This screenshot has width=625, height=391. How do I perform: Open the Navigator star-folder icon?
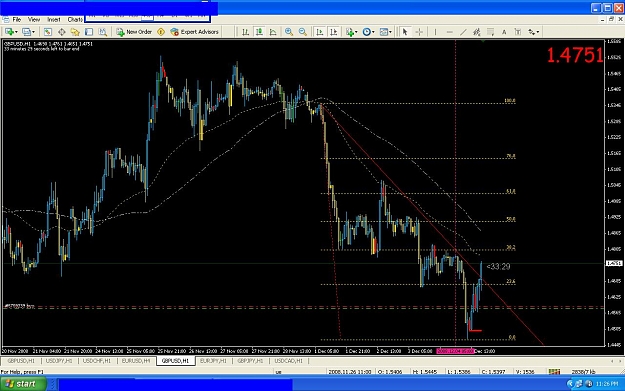coord(75,32)
